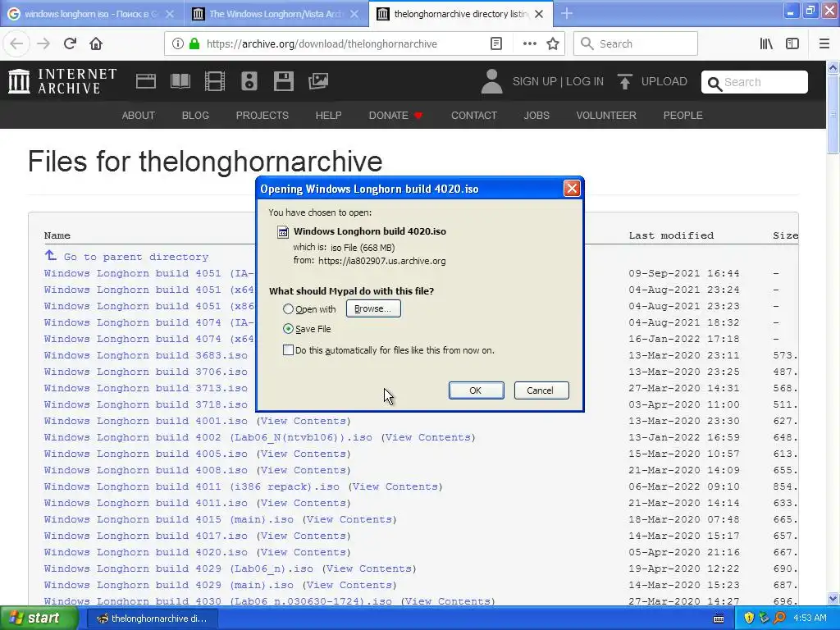Click the system tray security shield icon

point(749,618)
